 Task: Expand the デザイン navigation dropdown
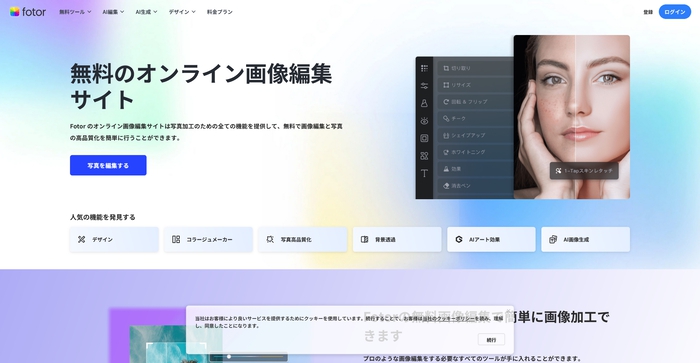pyautogui.click(x=182, y=12)
